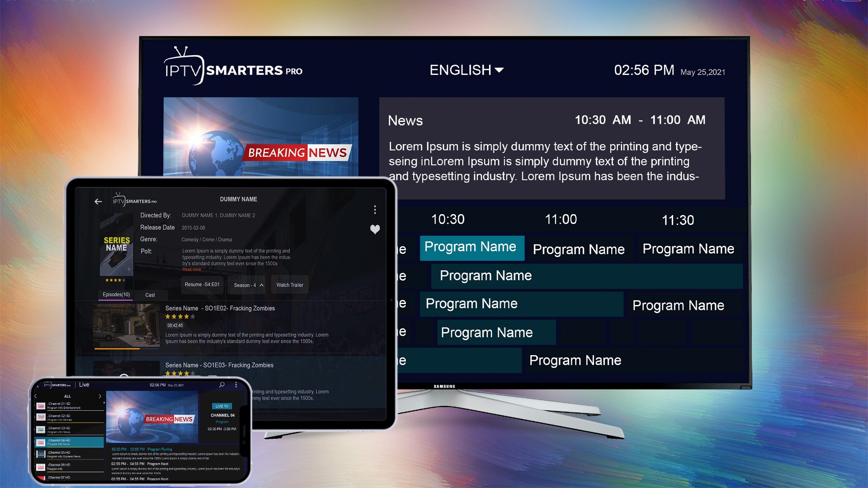Open the phone three-dot overflow menu
The height and width of the screenshot is (488, 868).
click(x=236, y=385)
